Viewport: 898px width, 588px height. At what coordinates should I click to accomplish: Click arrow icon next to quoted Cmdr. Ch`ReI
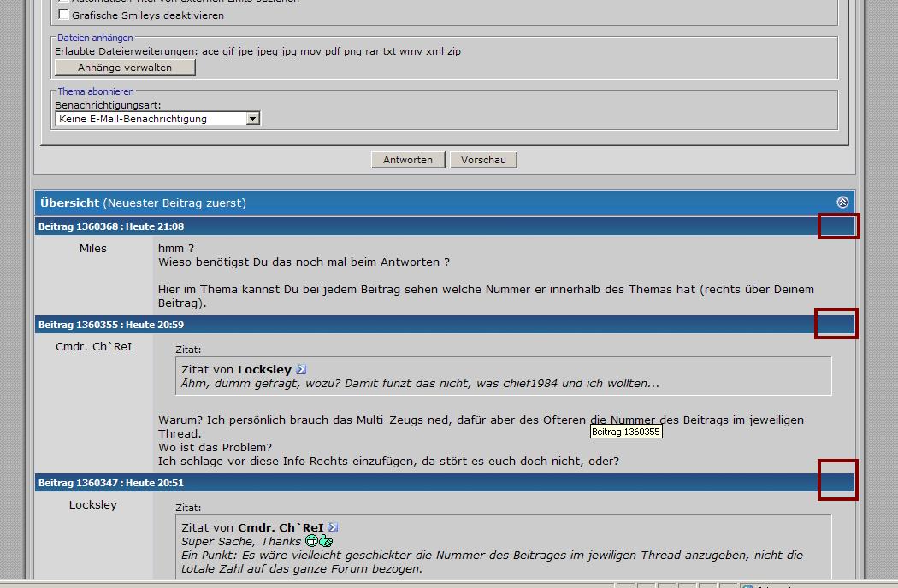[x=334, y=528]
